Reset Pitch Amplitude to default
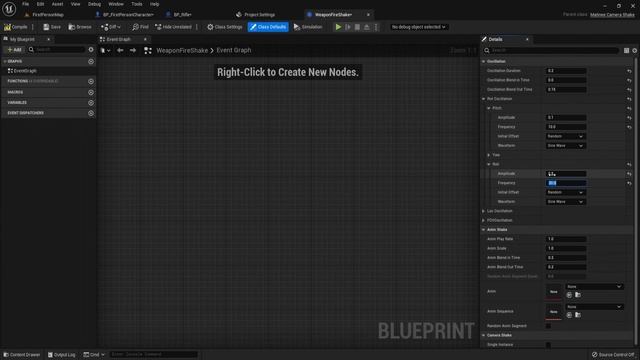The height and width of the screenshot is (360, 640). pos(629,118)
